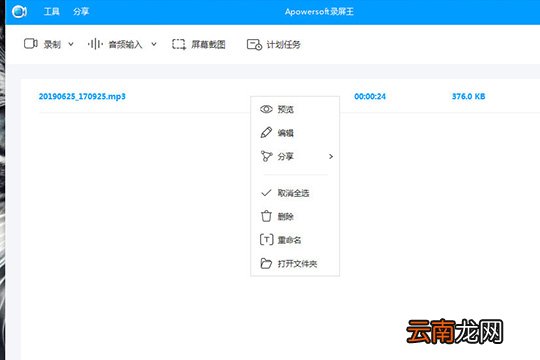This screenshot has height=360, width=540.
Task: Click the rename [T] icon
Action: pos(267,240)
